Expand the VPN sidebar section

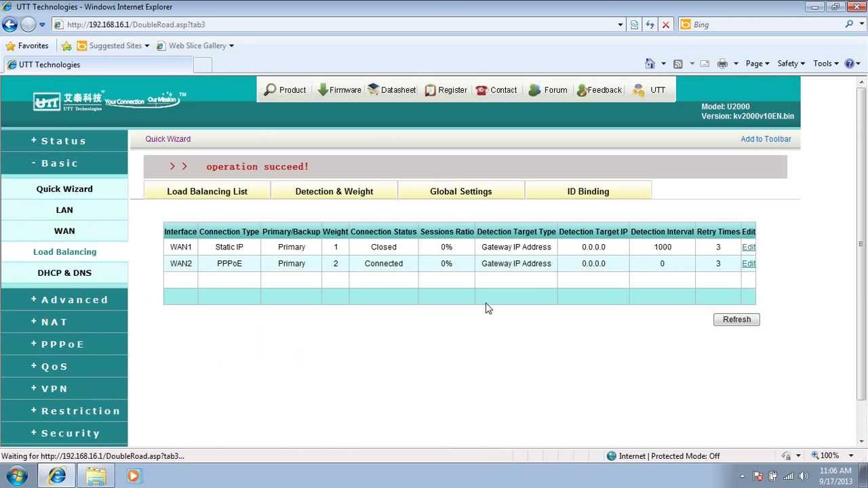pos(64,388)
